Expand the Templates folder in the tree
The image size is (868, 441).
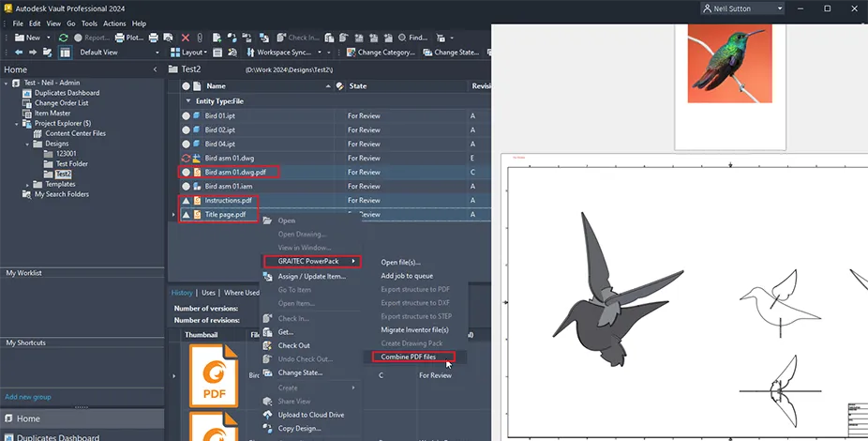pyautogui.click(x=28, y=185)
